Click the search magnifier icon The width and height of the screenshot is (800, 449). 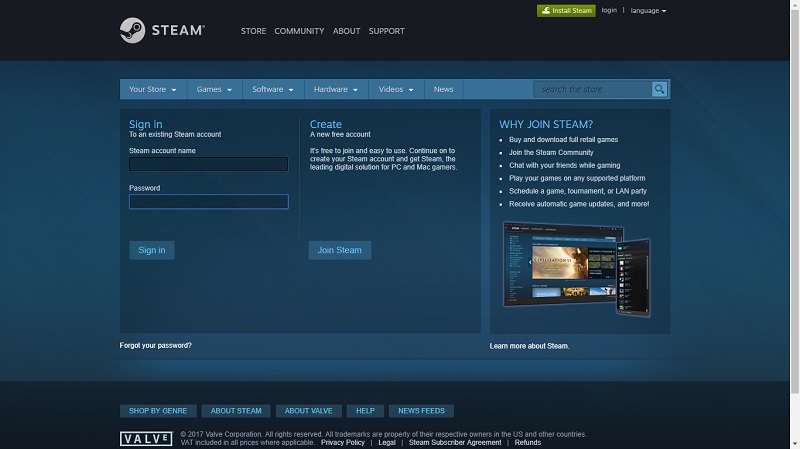659,89
